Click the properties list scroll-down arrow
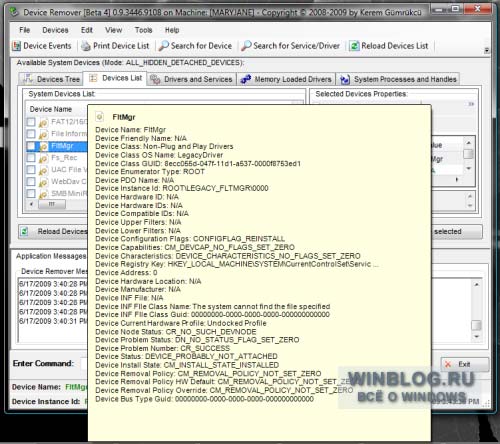Image resolution: width=500 pixels, height=444 pixels. click(x=469, y=168)
